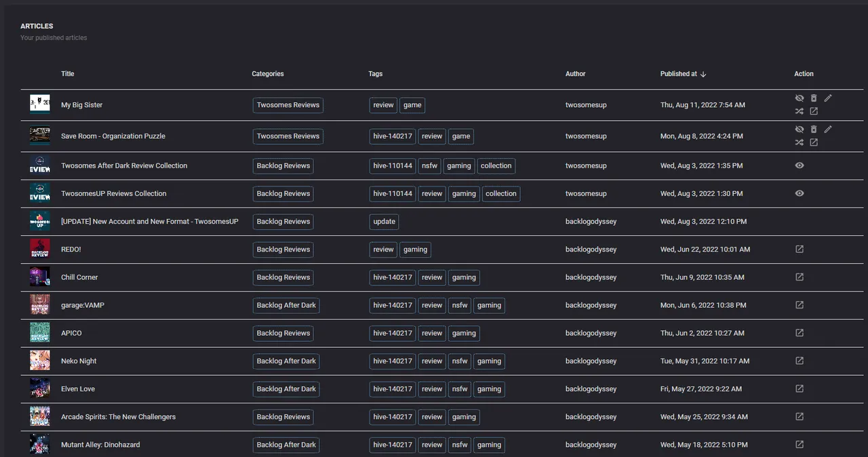Click Backlog After Dark category on garage:VAMP
This screenshot has width=868, height=457.
pyautogui.click(x=286, y=305)
